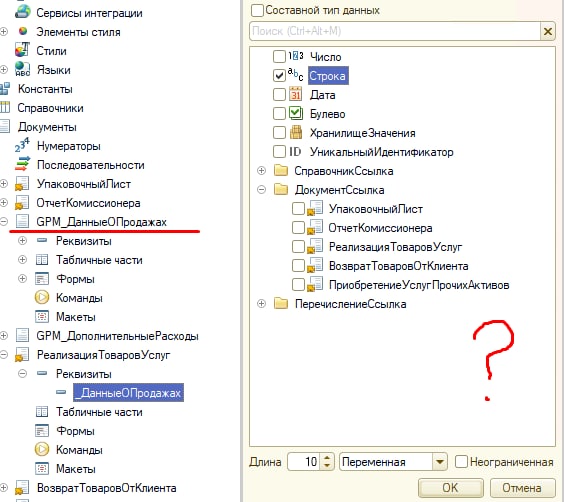The height and width of the screenshot is (502, 564).
Task: Click the Макеты icon under РеализацияТоваровУслуг
Action: [x=42, y=469]
